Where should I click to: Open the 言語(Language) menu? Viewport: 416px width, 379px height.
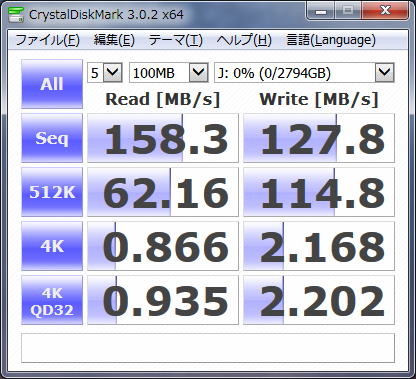tap(331, 40)
